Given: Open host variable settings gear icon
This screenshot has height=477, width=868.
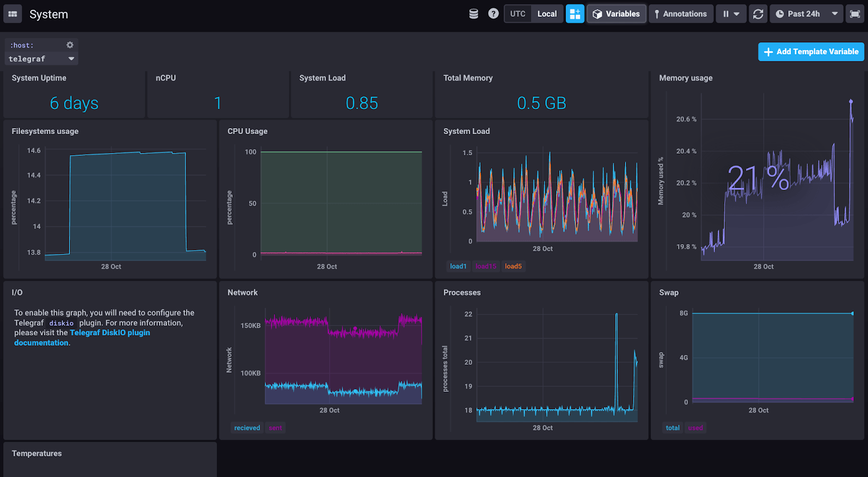Looking at the screenshot, I should click(x=70, y=45).
